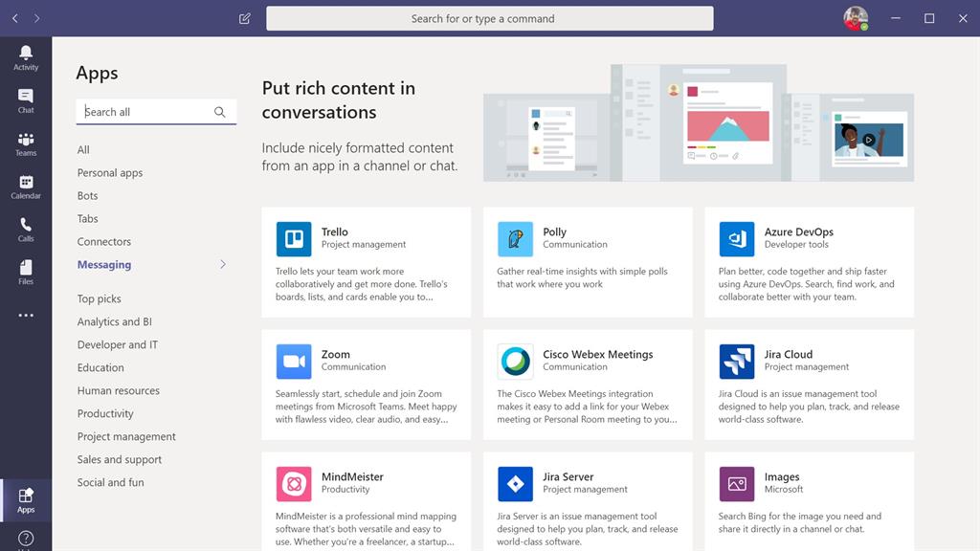Open the Calendar view

(26, 187)
